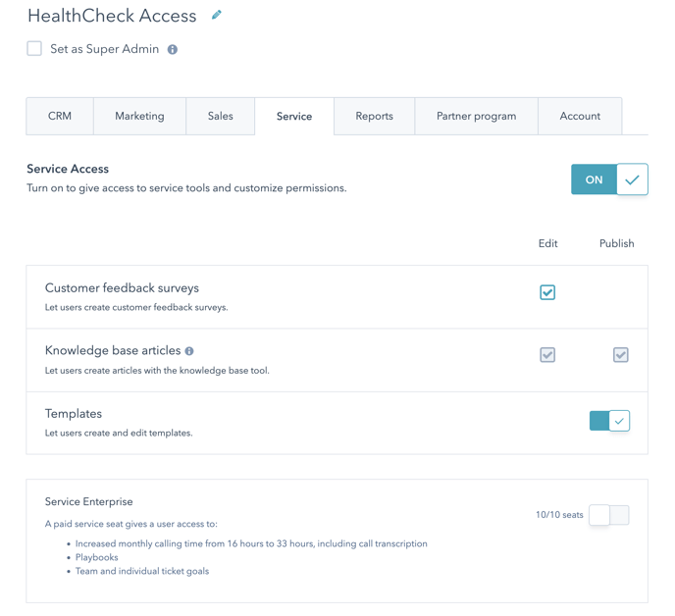The width and height of the screenshot is (675, 616).
Task: Uncheck Edit for Customer feedback surveys
Action: point(547,292)
